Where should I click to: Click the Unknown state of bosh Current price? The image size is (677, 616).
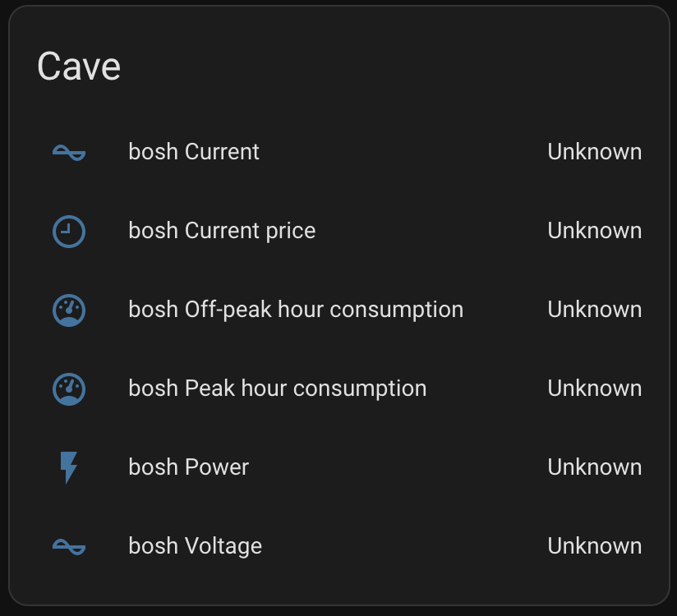click(595, 231)
